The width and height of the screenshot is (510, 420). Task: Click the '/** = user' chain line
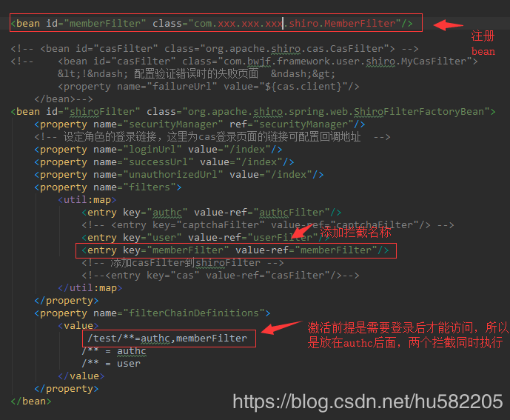point(111,364)
